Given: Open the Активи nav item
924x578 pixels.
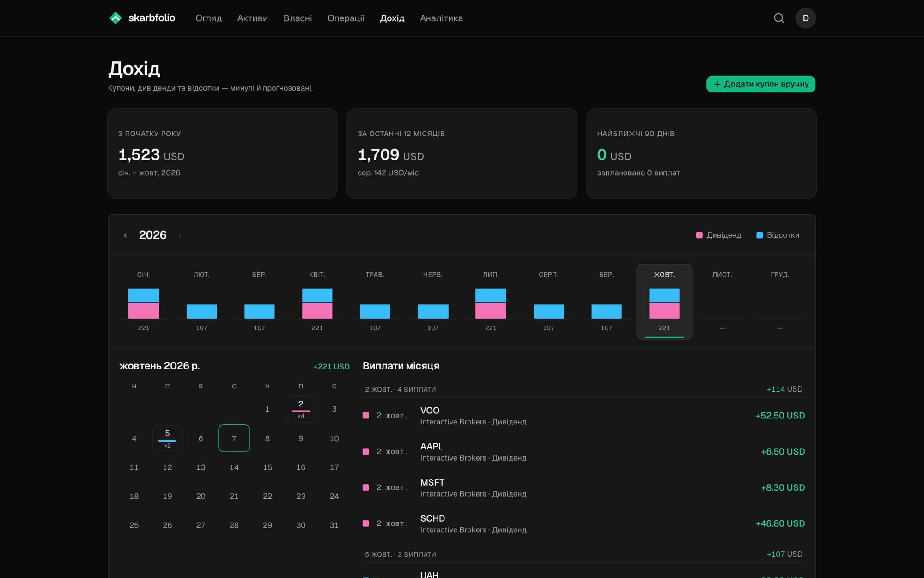Looking at the screenshot, I should pyautogui.click(x=252, y=18).
